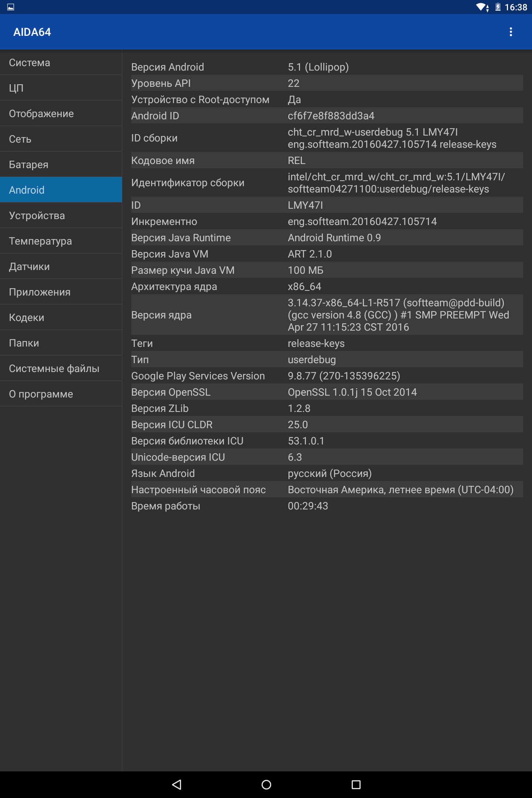Select the Android Runtime 0.9 value

tap(334, 238)
